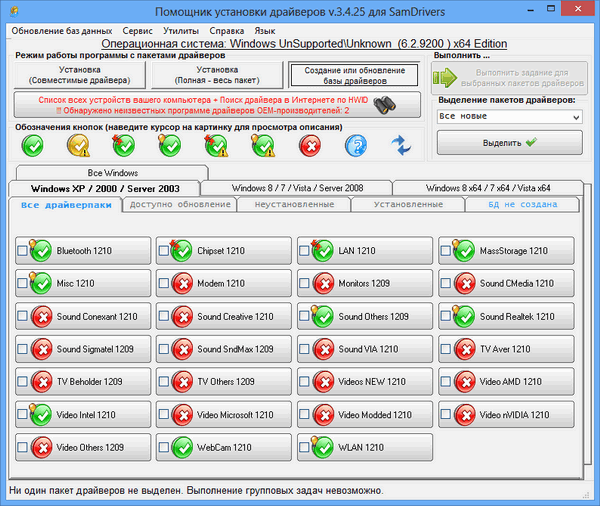
Task: Check the Sound Creative 1210 checkbox
Action: (x=164, y=316)
